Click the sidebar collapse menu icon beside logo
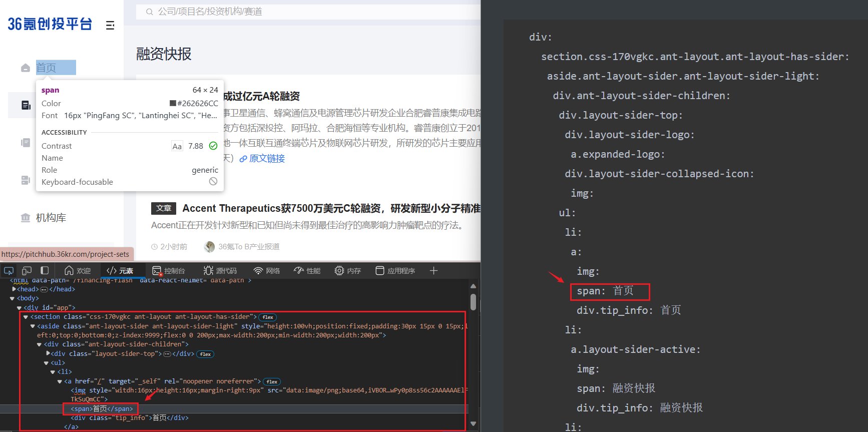Image resolution: width=868 pixels, height=432 pixels. (110, 25)
